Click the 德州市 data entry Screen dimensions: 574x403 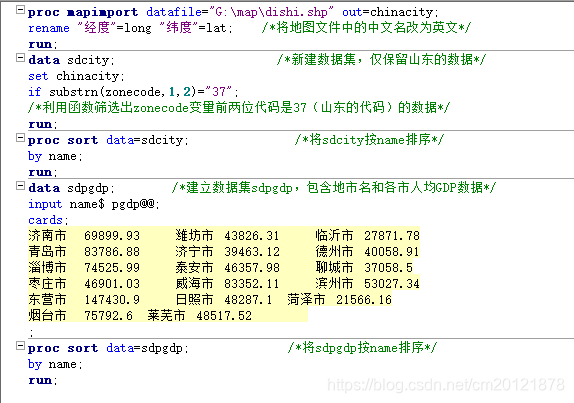point(367,252)
